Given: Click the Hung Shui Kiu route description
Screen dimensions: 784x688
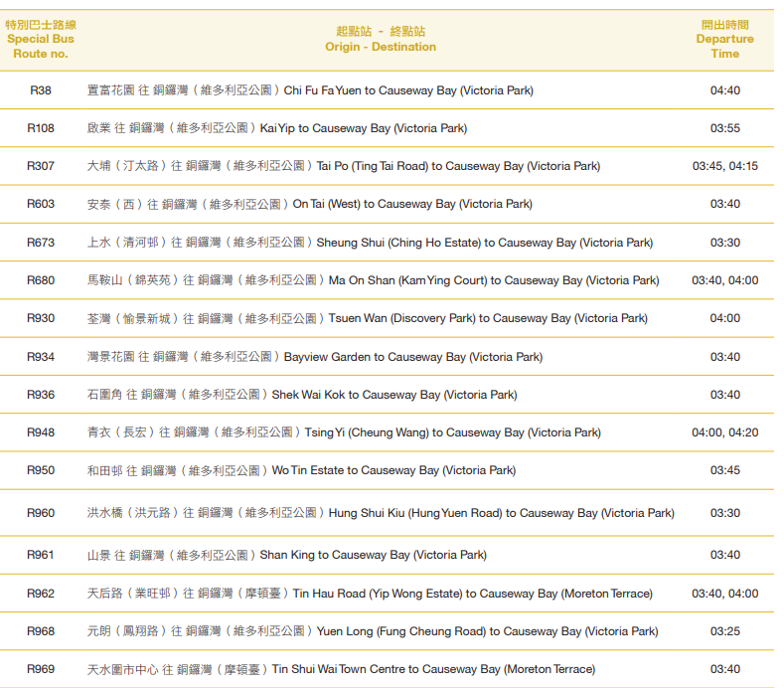Looking at the screenshot, I should [381, 513].
